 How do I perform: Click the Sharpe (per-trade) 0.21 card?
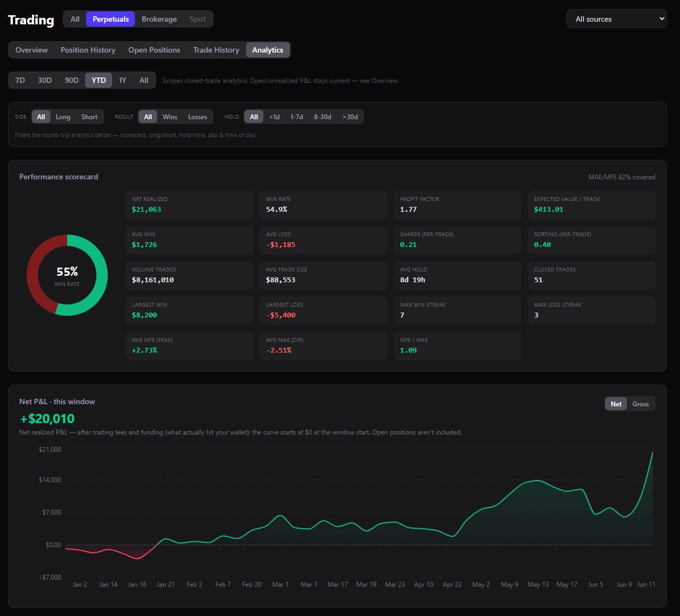pos(457,240)
